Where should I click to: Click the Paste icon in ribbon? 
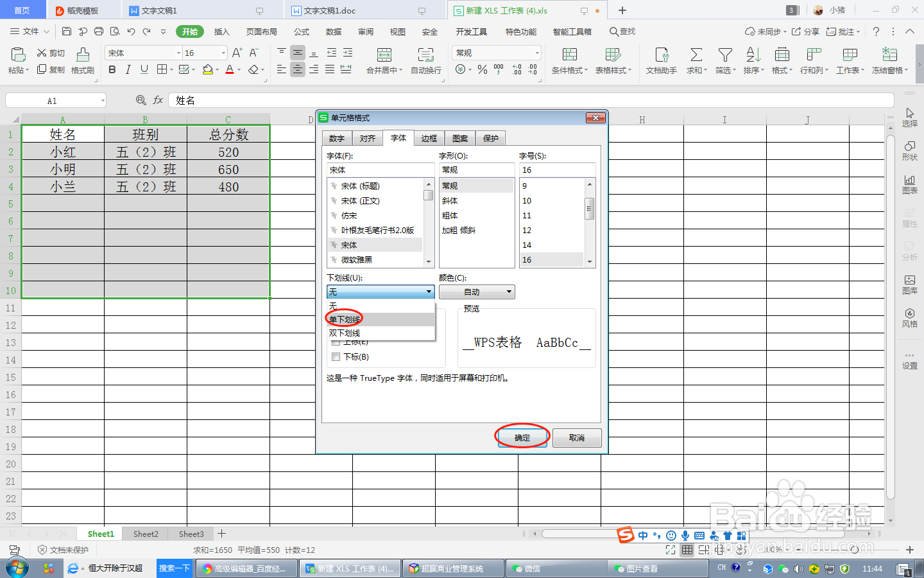[17, 55]
